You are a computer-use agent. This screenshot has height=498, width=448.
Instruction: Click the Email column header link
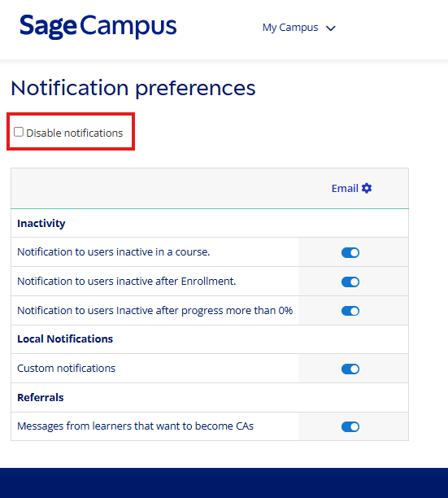[x=345, y=188]
